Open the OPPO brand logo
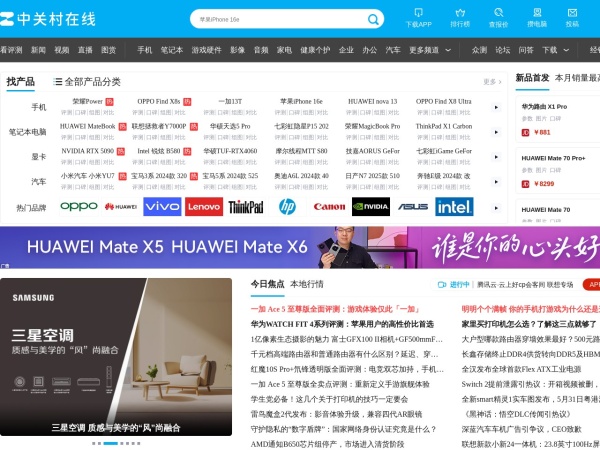The height and width of the screenshot is (450, 600). [79, 207]
